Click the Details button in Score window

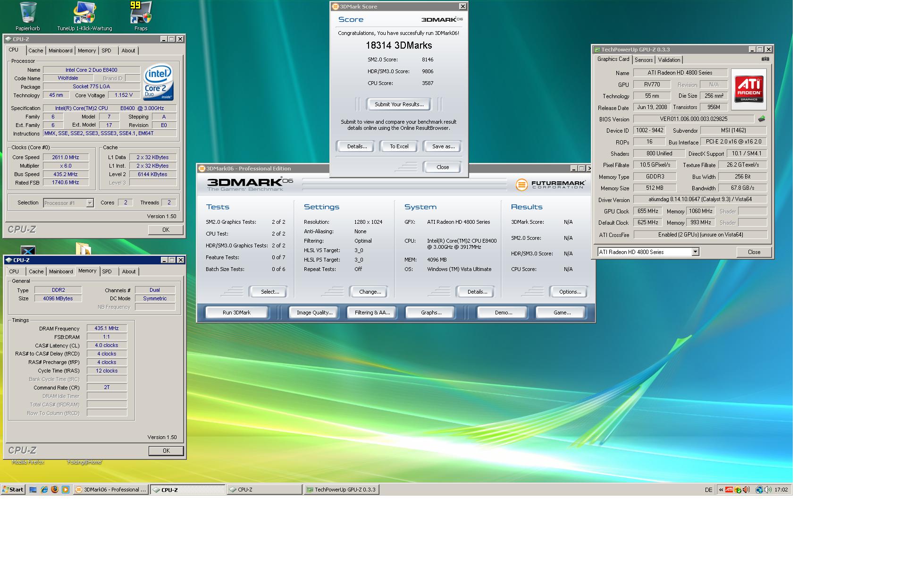point(357,146)
